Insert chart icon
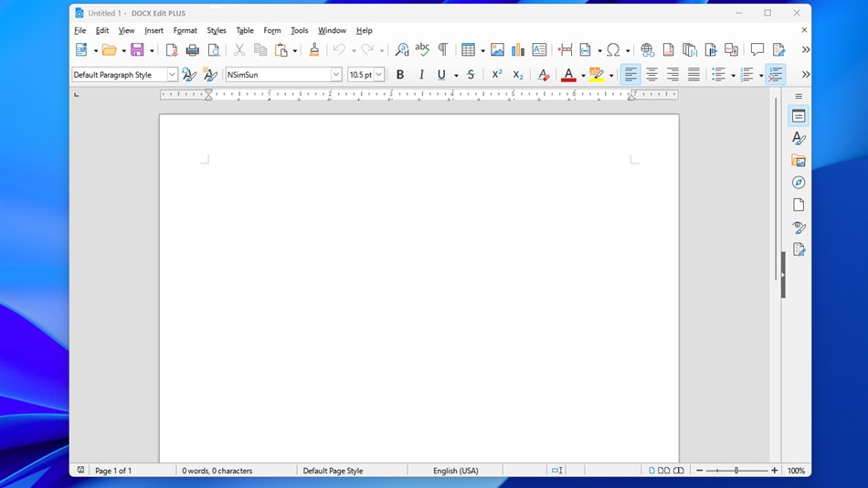Image resolution: width=868 pixels, height=488 pixels. pyautogui.click(x=518, y=50)
